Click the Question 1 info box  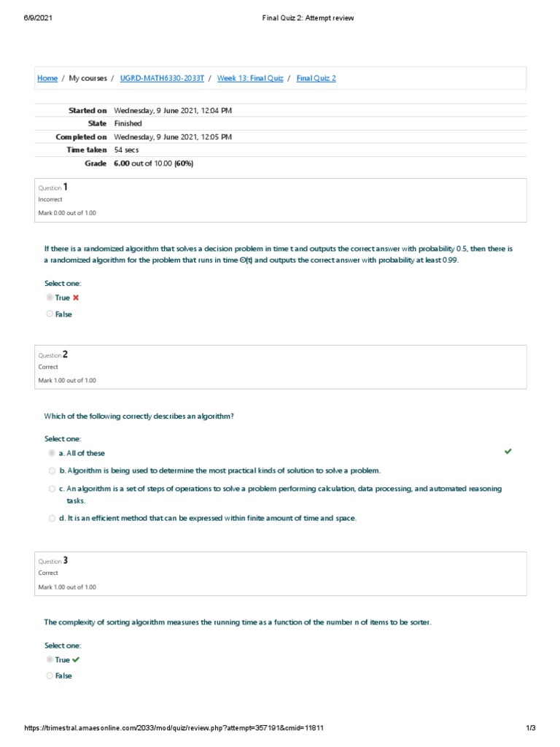281,200
